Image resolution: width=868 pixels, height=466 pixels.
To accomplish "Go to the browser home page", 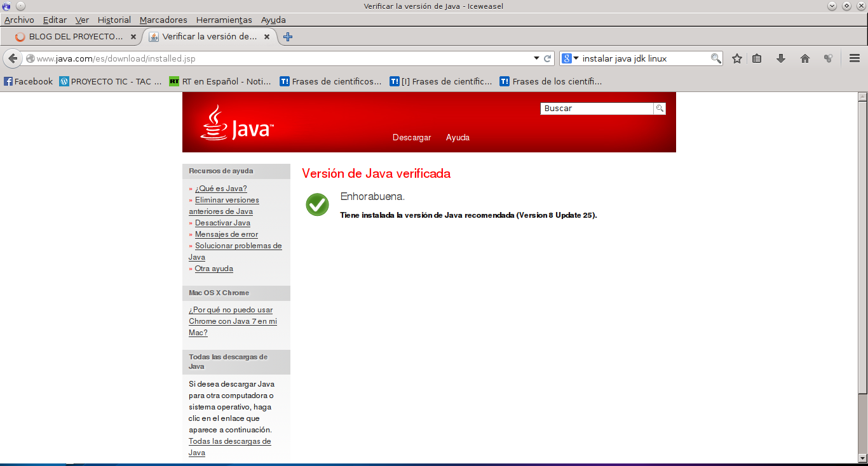I will coord(805,58).
